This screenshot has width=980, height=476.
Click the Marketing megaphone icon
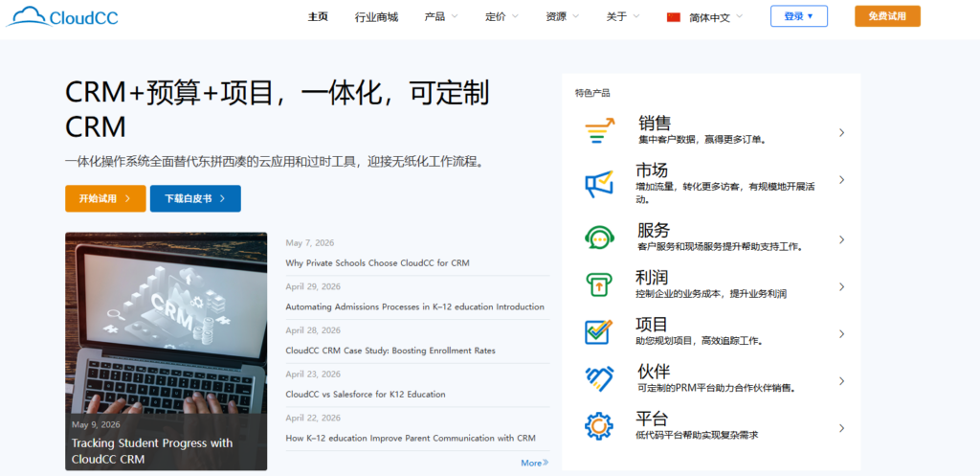click(599, 183)
